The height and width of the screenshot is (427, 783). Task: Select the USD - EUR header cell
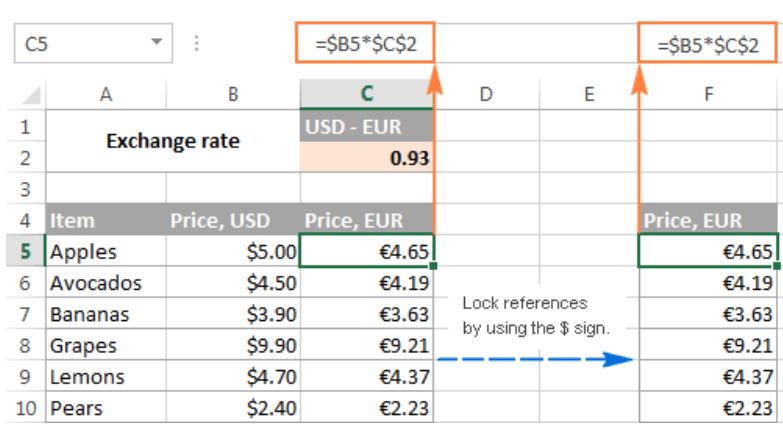[x=367, y=126]
